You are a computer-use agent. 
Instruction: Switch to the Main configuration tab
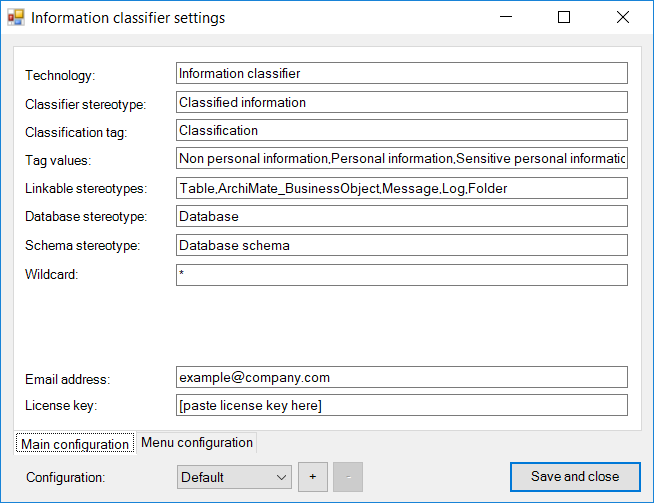click(x=75, y=444)
